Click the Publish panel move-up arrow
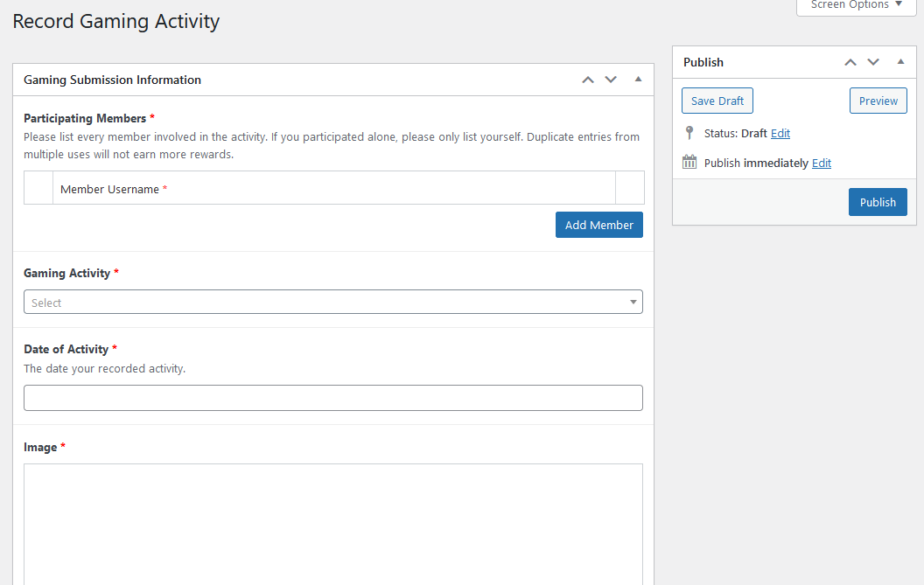Screen dimensions: 924x585 (x=850, y=62)
